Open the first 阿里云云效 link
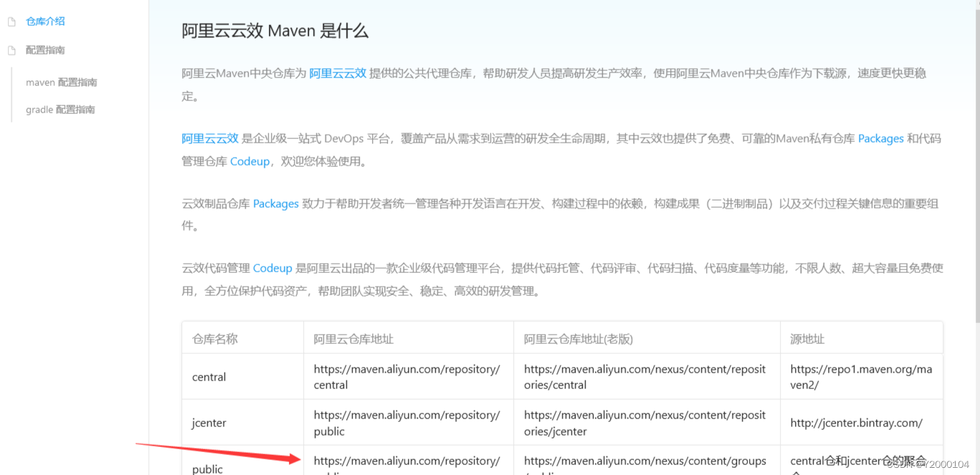The height and width of the screenshot is (475, 980). (338, 72)
